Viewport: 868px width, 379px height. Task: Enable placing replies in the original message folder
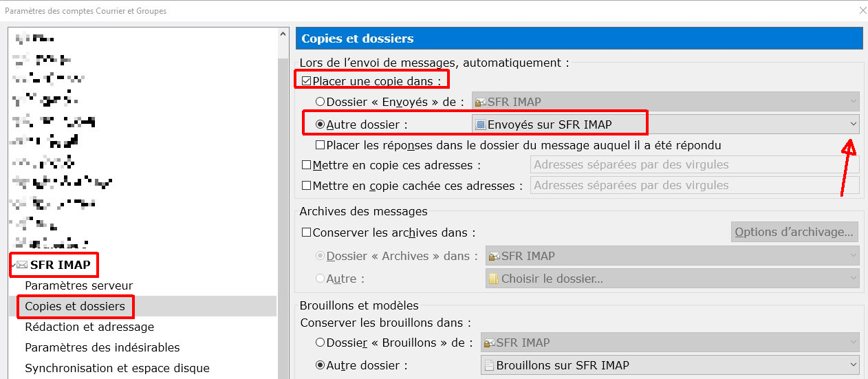(x=320, y=145)
